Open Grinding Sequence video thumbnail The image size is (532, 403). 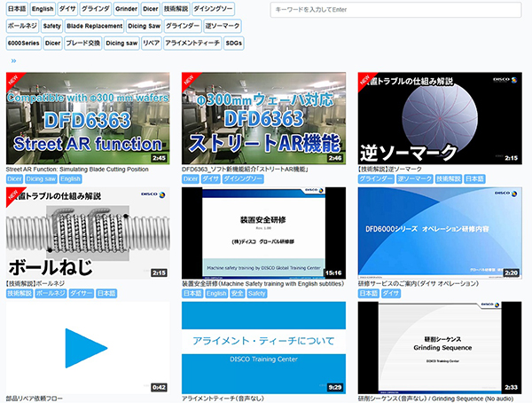440,348
